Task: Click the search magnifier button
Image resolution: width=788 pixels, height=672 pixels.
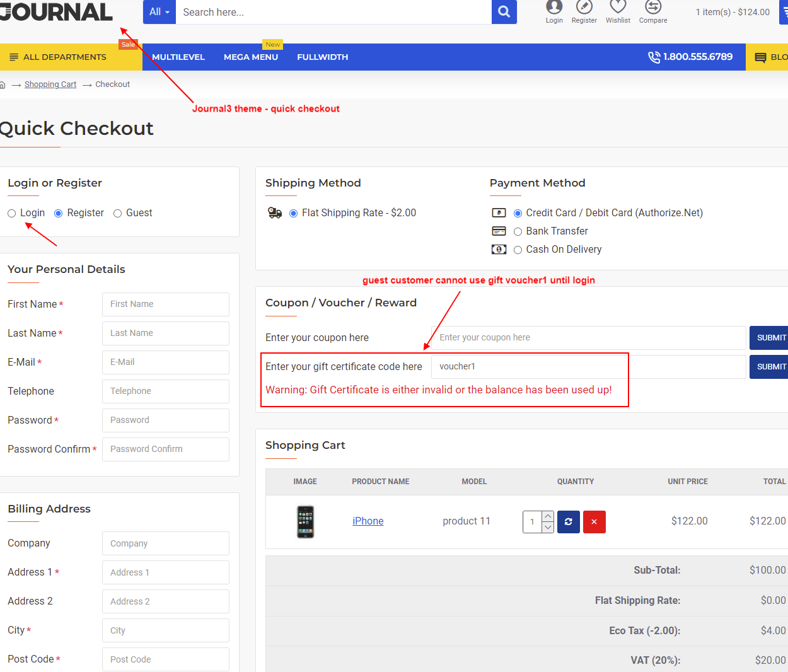Action: pos(503,12)
